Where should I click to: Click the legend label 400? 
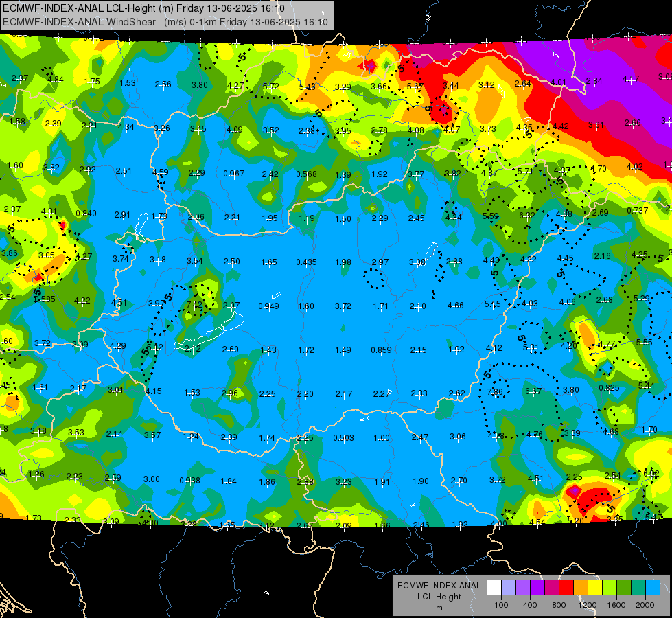pyautogui.click(x=530, y=605)
